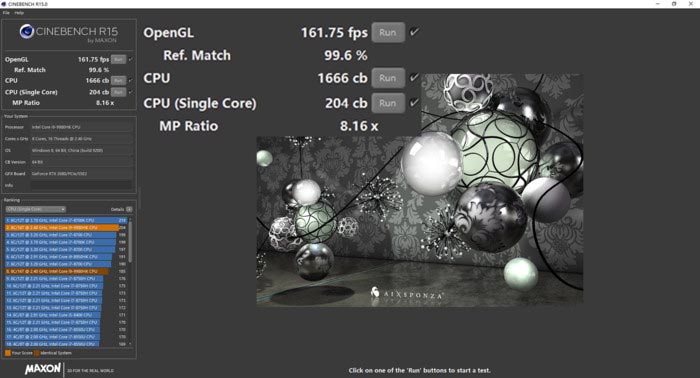Open the File menu
Viewport: 700px width, 378px height.
pyautogui.click(x=6, y=13)
